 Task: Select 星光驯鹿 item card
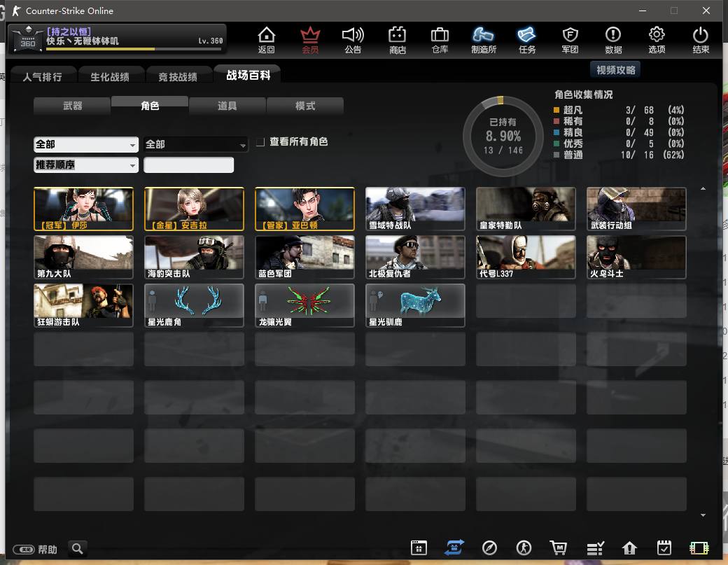click(415, 305)
